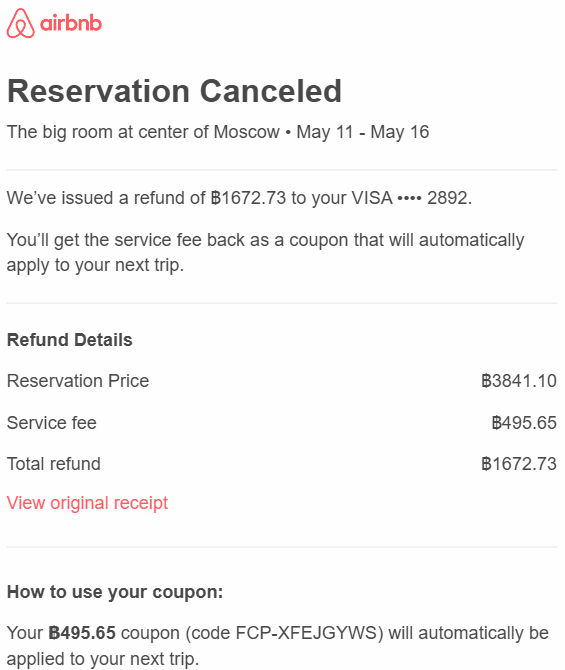
Task: Click the VISA •••• 2892 card text
Action: coord(412,198)
